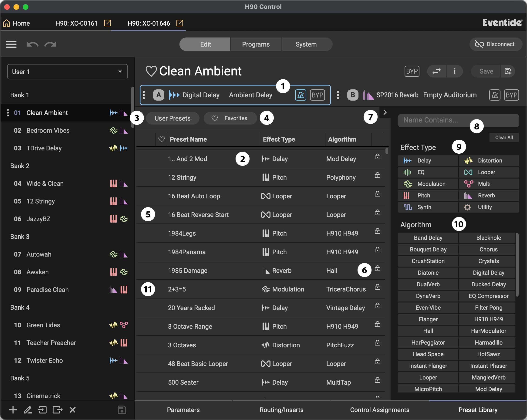Click the export list icon

57,410
